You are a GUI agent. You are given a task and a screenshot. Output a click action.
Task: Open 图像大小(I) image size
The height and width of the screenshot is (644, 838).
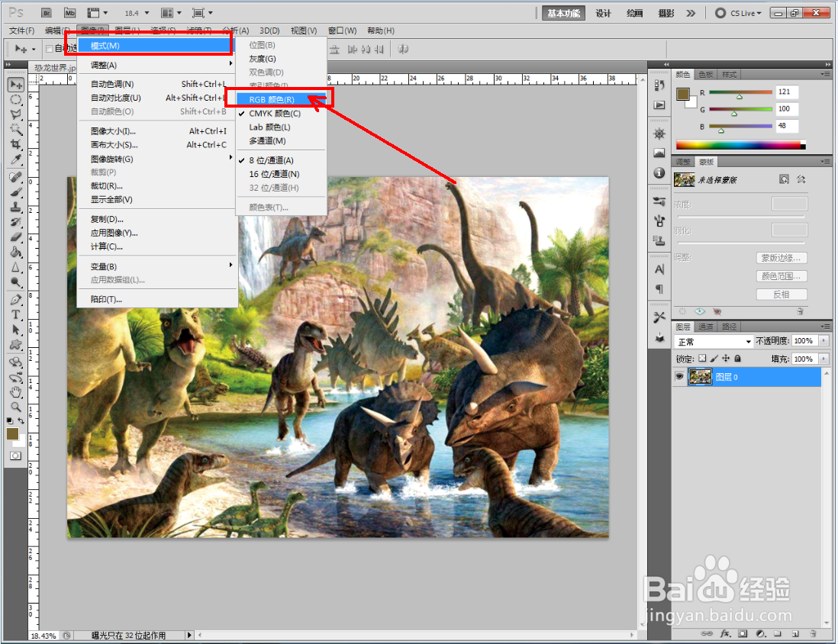158,131
